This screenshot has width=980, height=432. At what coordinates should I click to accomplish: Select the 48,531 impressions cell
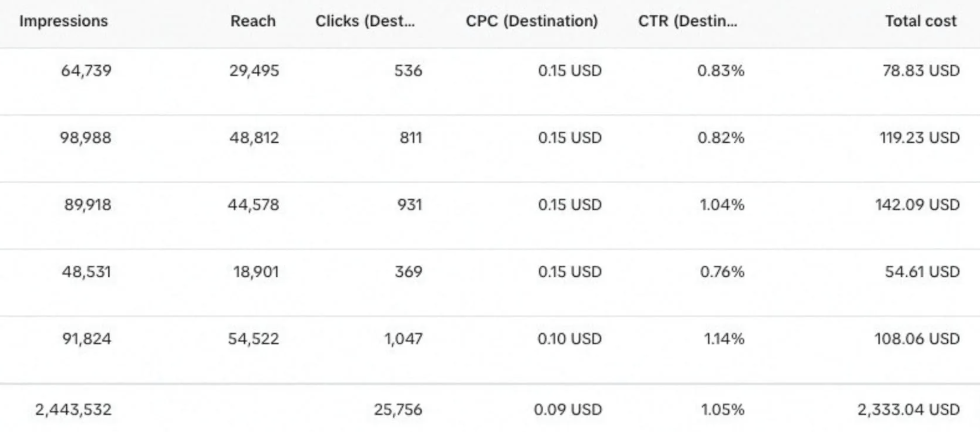86,272
